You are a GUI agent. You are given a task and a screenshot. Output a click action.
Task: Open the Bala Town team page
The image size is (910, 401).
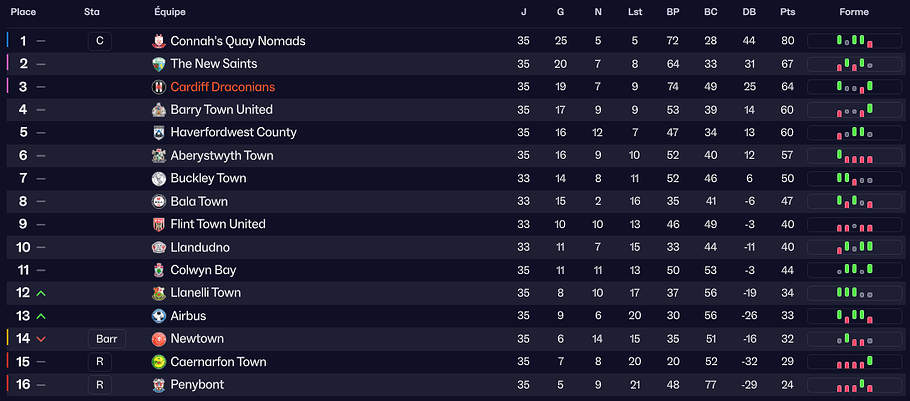point(199,202)
